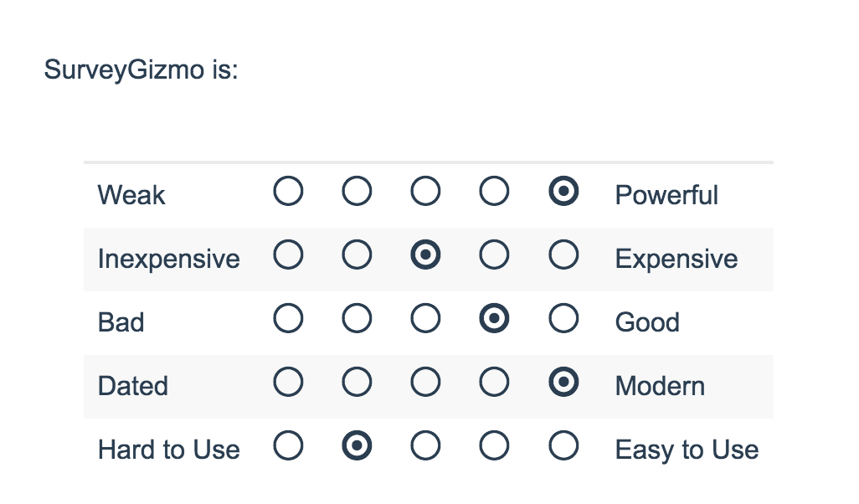The image size is (859, 504).
Task: Select the radio closest to Easy to Use
Action: pyautogui.click(x=563, y=446)
